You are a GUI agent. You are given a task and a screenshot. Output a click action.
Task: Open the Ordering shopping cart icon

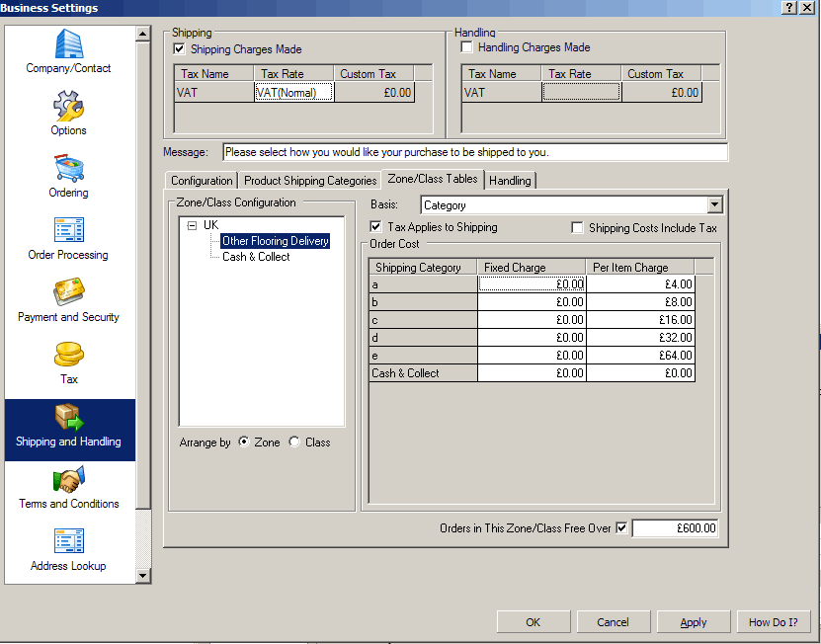pyautogui.click(x=68, y=168)
